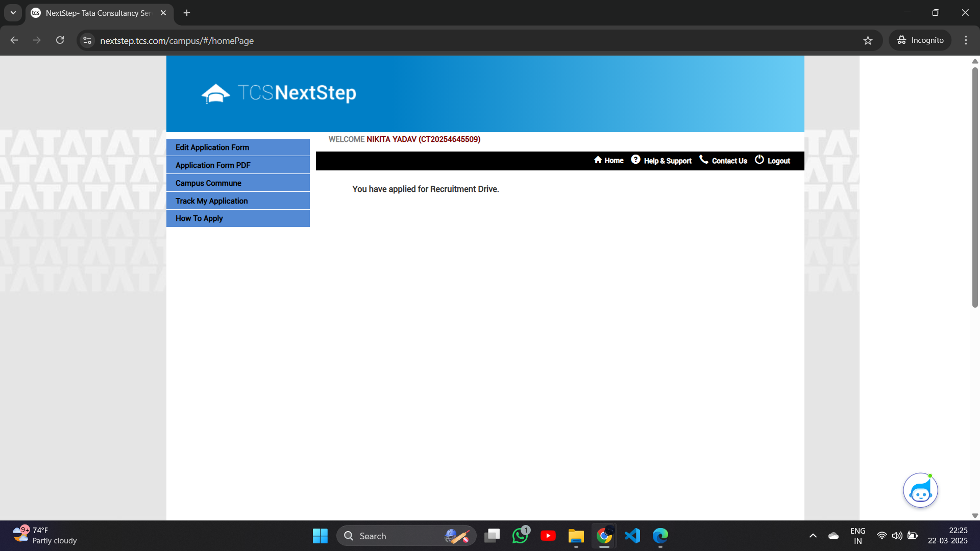Click the TCS NextStep graduation cap logo
The image size is (980, 551).
pos(215,93)
